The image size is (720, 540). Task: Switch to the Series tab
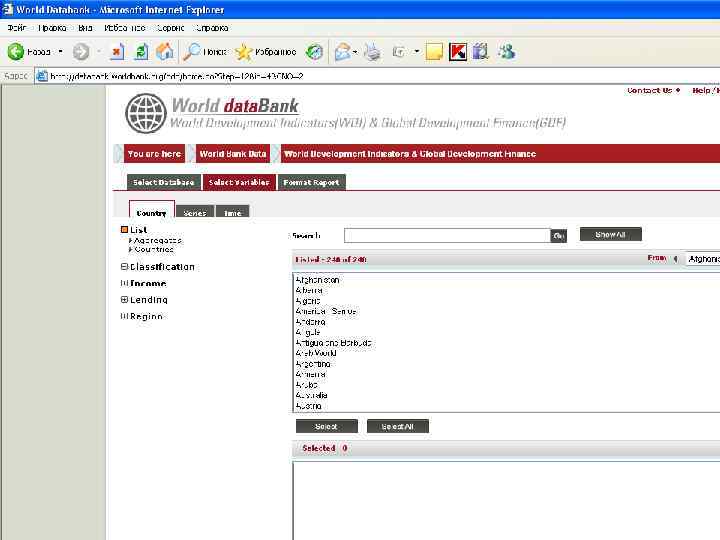click(195, 211)
